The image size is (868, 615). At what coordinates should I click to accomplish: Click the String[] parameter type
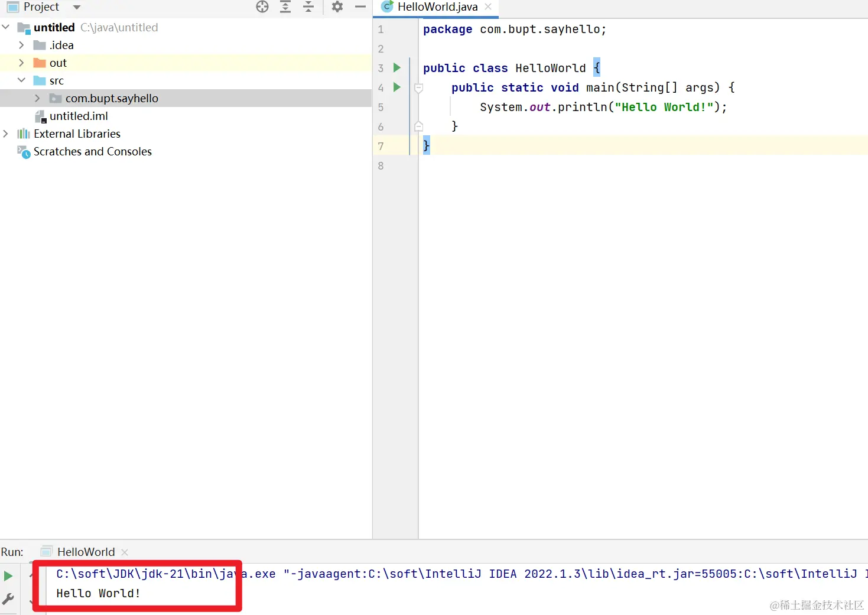[x=650, y=88]
